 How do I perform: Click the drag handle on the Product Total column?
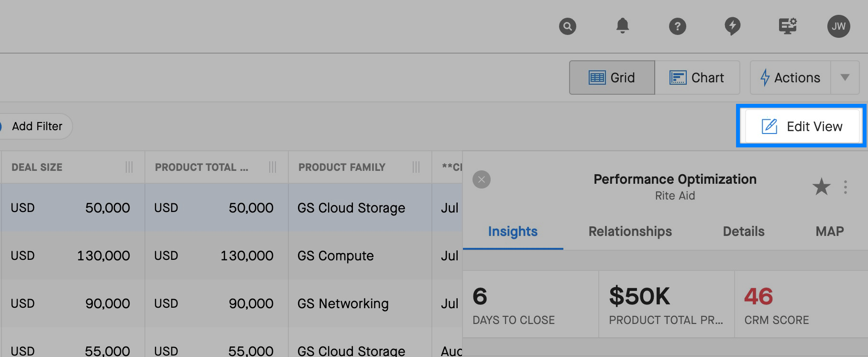tap(273, 167)
